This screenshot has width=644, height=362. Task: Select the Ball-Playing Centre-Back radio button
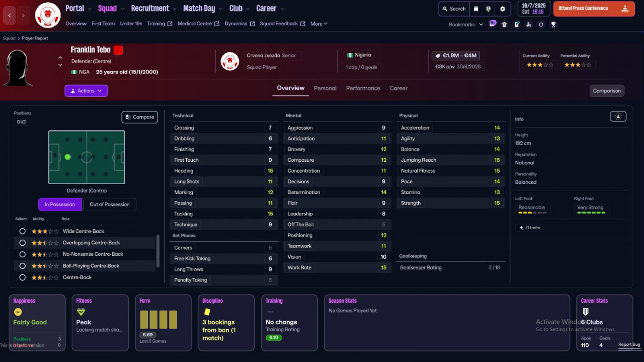tap(22, 266)
